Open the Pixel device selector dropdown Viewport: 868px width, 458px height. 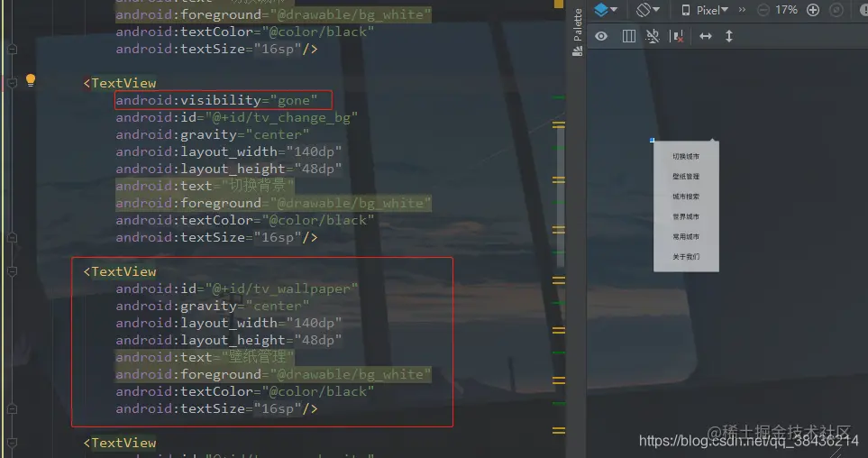[705, 10]
